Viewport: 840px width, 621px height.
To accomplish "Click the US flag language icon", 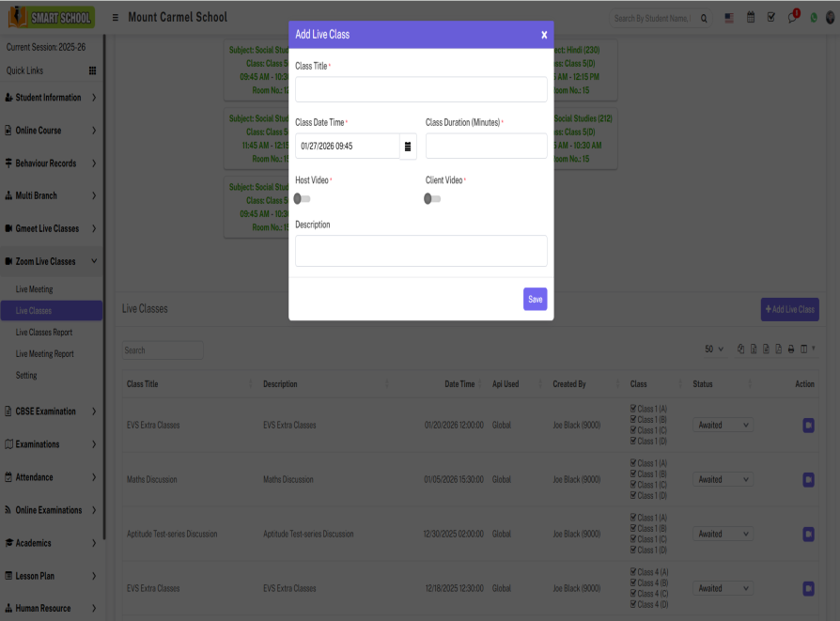I will (x=729, y=18).
